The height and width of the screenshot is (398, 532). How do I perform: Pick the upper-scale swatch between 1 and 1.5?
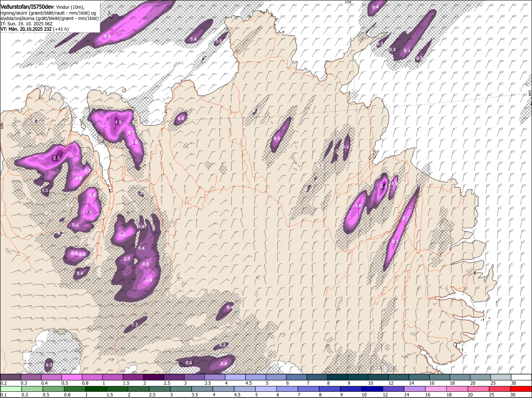[x=112, y=377]
